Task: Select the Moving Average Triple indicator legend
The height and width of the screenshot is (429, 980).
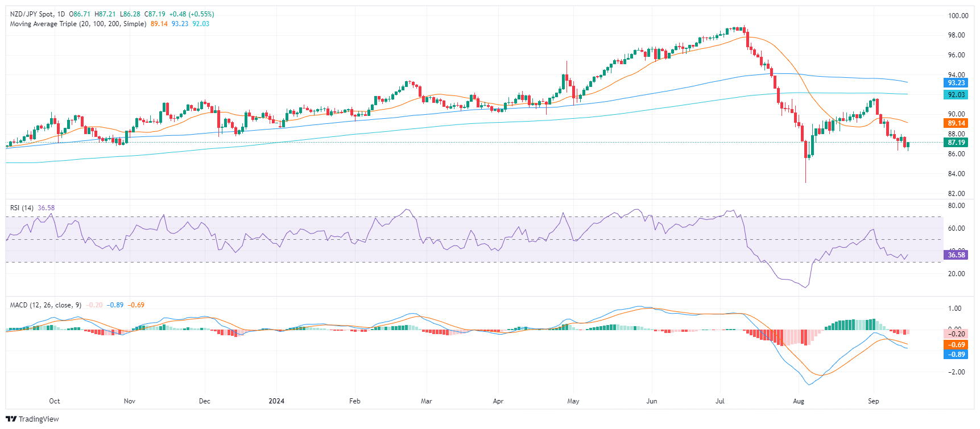Action: 78,24
